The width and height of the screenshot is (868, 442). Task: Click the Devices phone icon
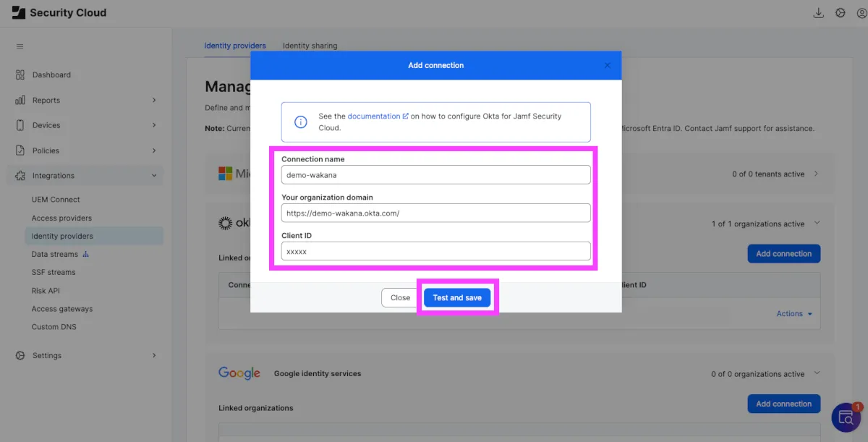[20, 125]
